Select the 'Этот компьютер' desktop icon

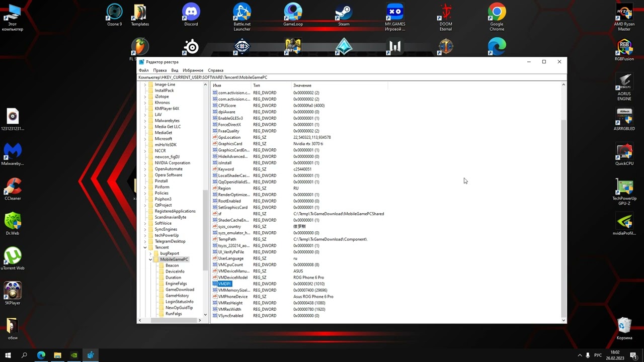13,18
